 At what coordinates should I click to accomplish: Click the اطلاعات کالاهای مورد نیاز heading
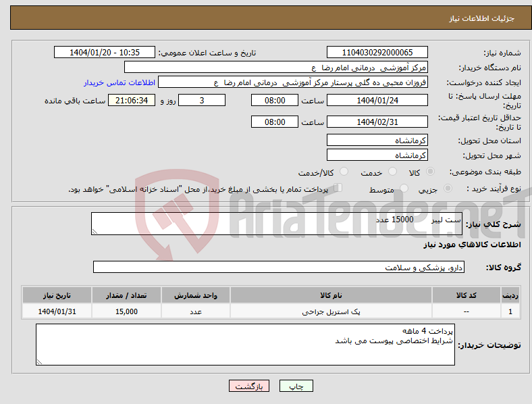pos(472,245)
